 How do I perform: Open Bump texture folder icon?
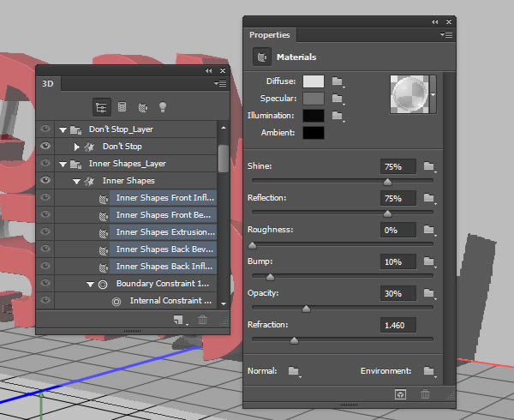429,261
